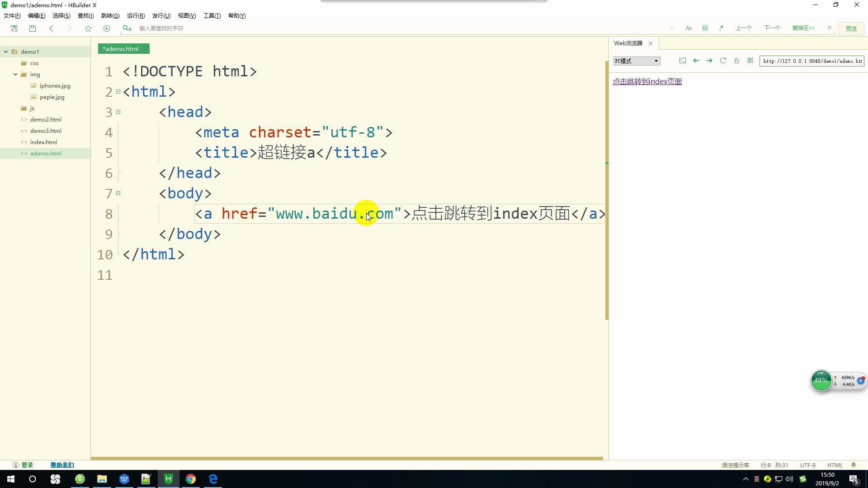868x488 pixels.
Task: Click 下一个 to find next match
Action: pos(772,28)
